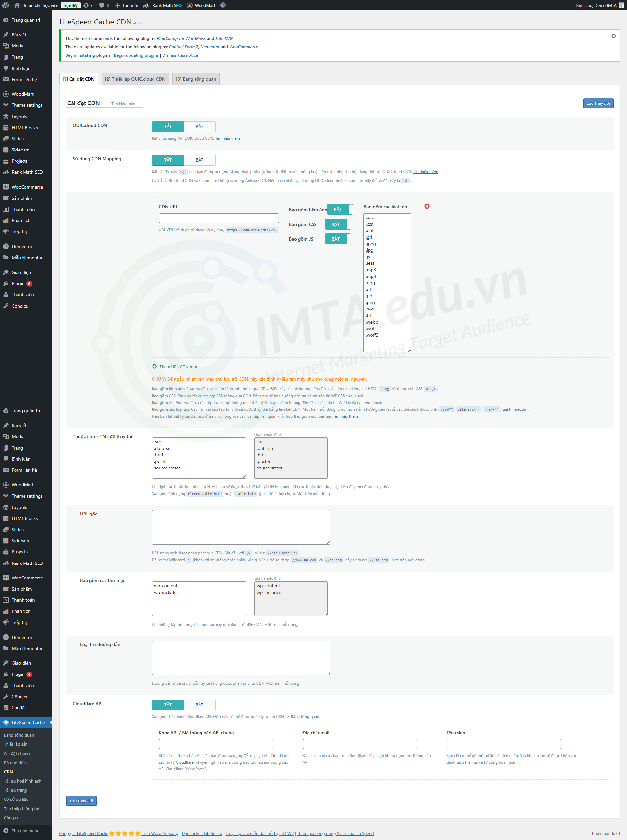Open WoodMart in the top sidebar menu
Image resolution: width=627 pixels, height=840 pixels.
pos(23,94)
